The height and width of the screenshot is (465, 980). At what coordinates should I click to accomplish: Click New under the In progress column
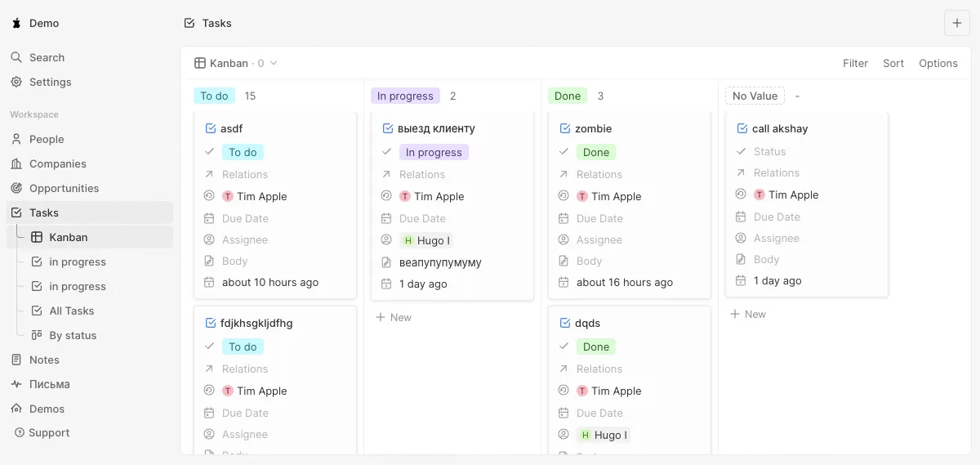(x=394, y=317)
